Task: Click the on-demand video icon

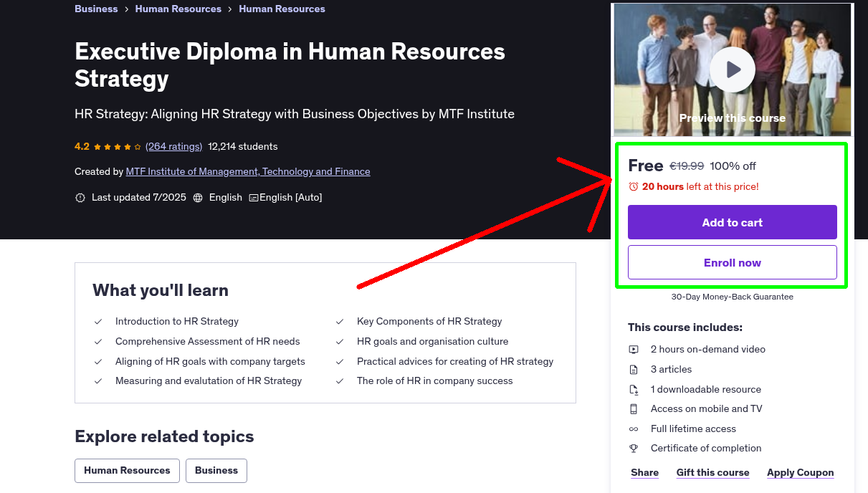Action: tap(634, 350)
